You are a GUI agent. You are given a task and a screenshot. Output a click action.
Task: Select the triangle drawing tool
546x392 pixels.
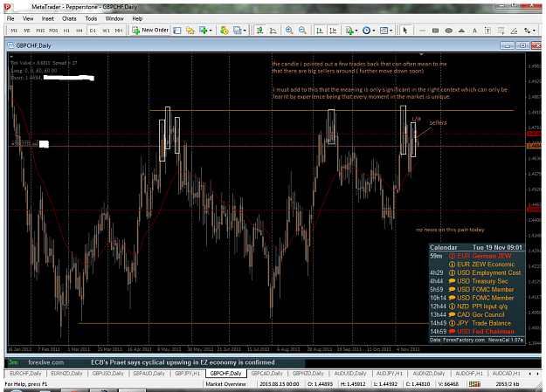click(x=462, y=31)
